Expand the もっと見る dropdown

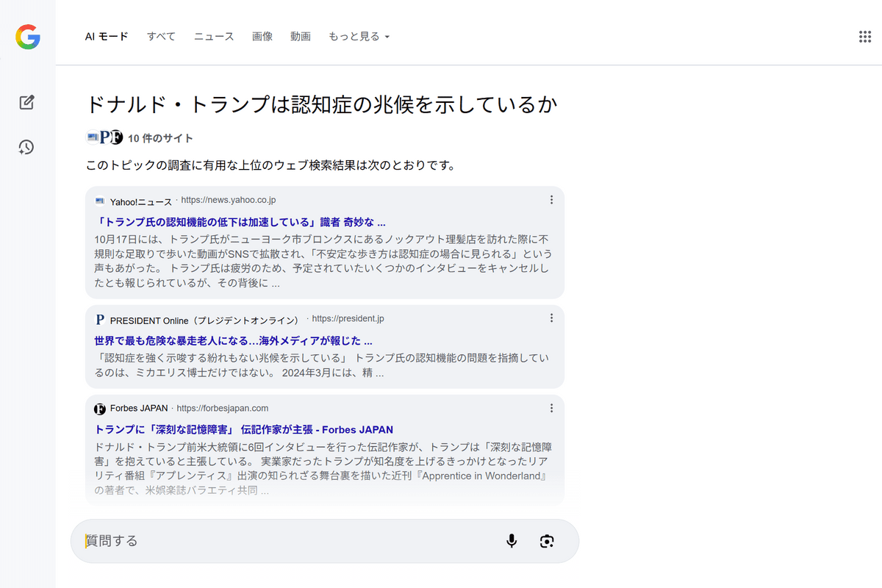click(x=359, y=37)
